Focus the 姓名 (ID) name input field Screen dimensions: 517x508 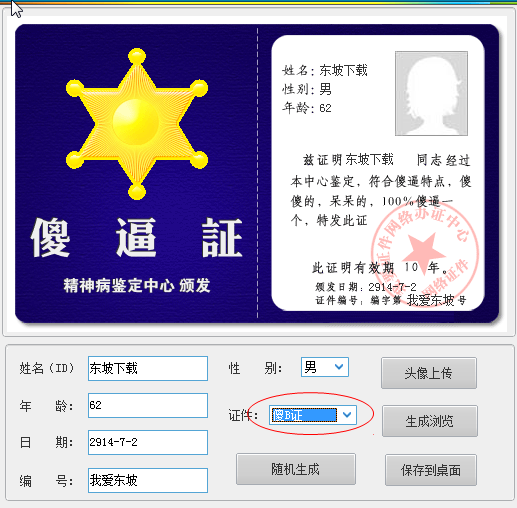[148, 368]
